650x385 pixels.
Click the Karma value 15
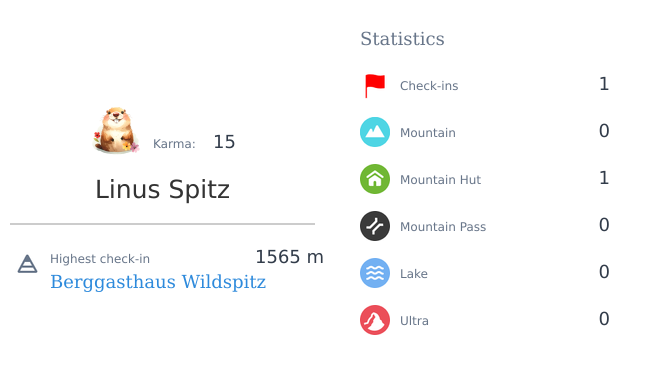224,142
